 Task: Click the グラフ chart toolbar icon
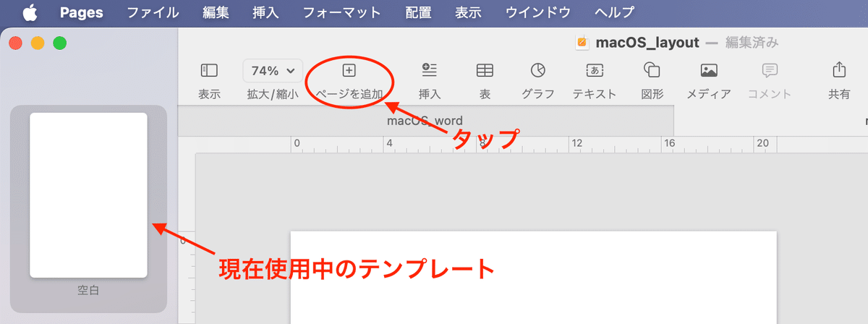click(538, 70)
